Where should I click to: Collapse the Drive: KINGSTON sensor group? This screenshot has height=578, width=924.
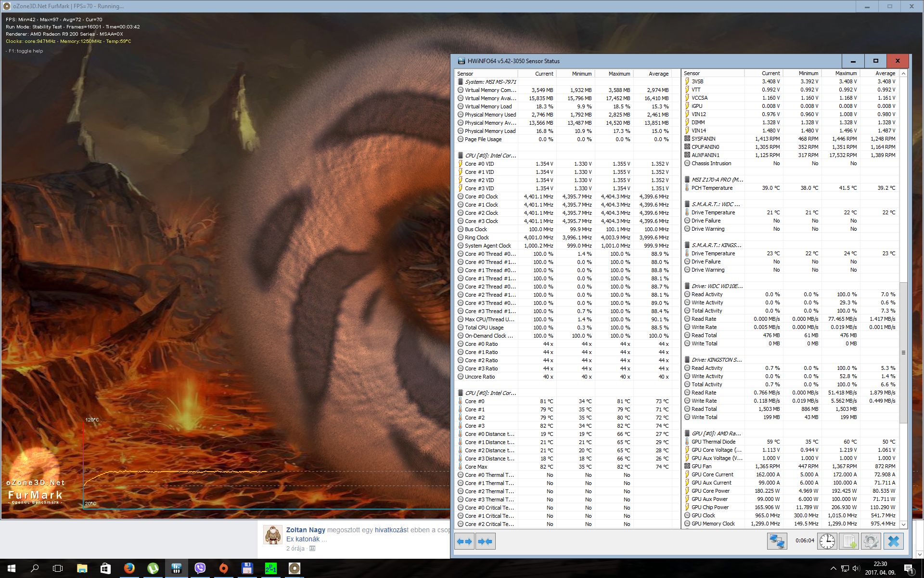[716, 360]
